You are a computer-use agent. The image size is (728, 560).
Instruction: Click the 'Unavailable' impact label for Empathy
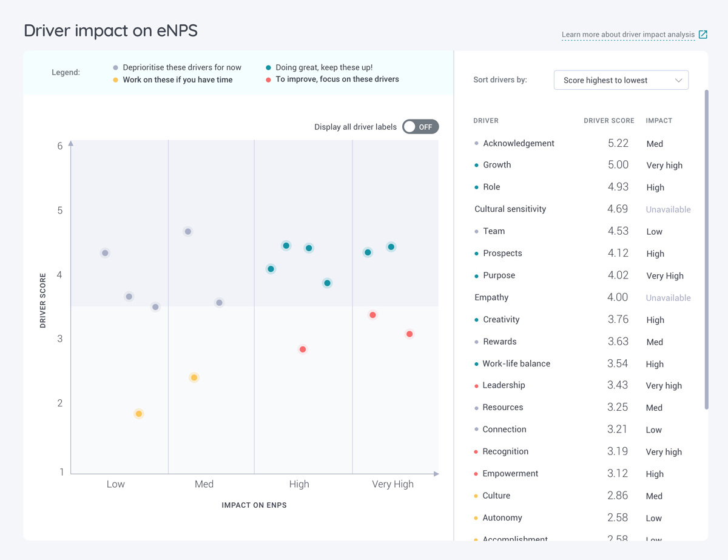(x=668, y=298)
